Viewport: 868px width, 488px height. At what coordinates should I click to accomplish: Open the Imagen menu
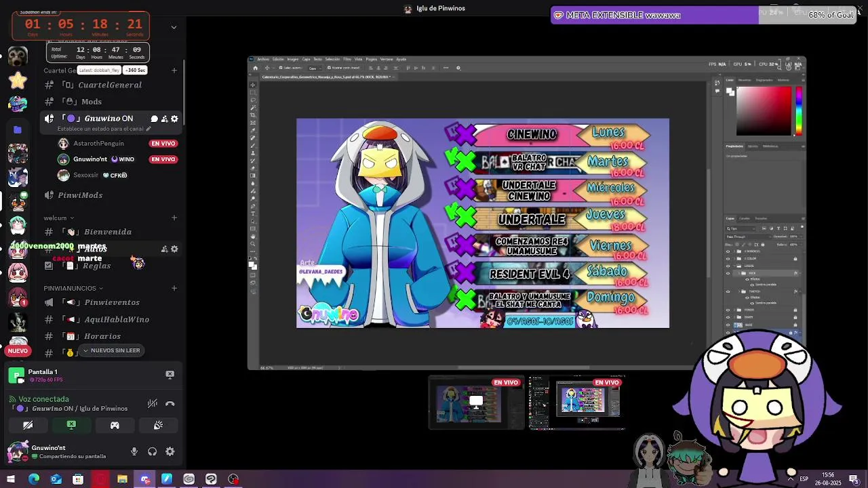(x=293, y=59)
